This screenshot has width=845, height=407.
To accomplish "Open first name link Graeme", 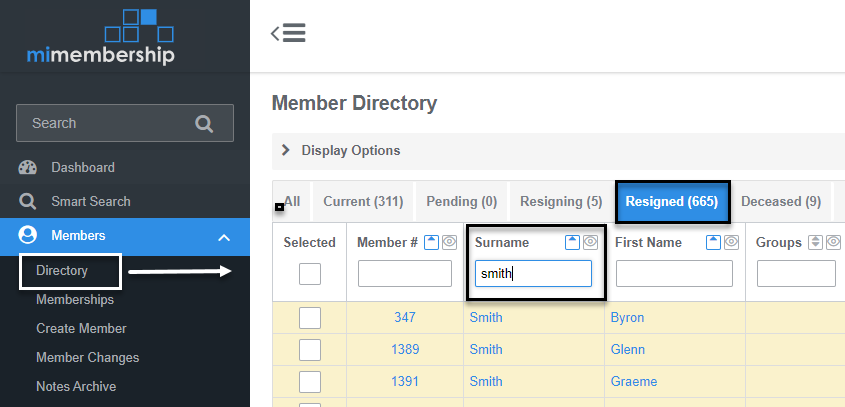I will (633, 382).
